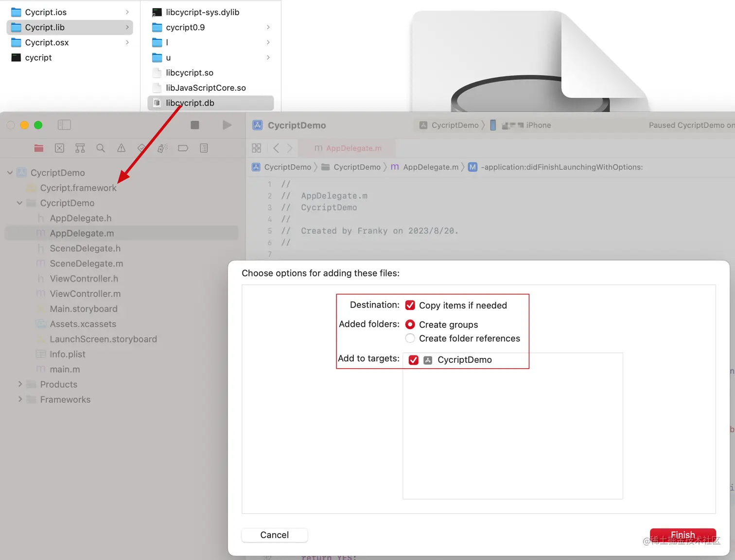Click CycriptDemo project in jump bar
This screenshot has height=560, width=735.
tap(281, 167)
